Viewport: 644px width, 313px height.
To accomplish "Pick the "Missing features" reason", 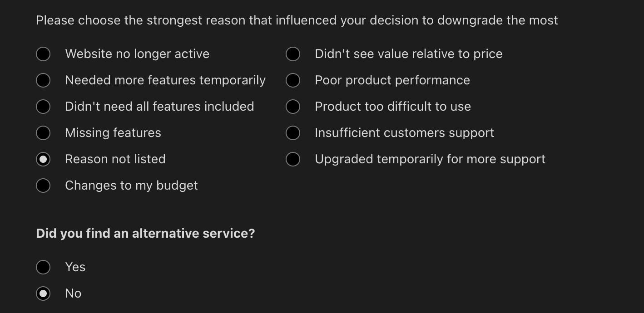I will (43, 132).
